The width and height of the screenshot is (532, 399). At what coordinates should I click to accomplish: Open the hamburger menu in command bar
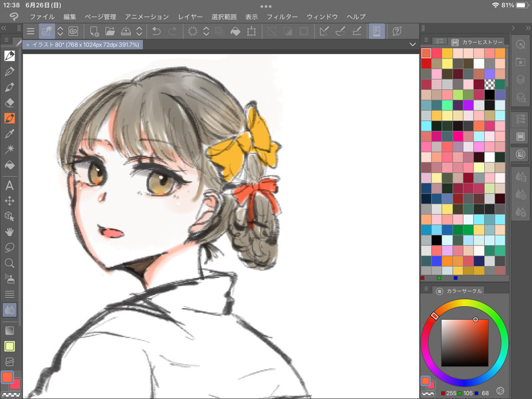click(31, 31)
